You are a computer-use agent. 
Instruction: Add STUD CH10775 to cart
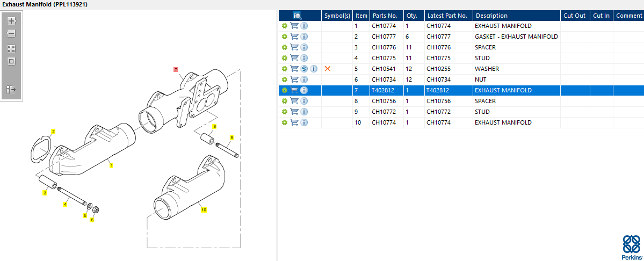tap(294, 58)
